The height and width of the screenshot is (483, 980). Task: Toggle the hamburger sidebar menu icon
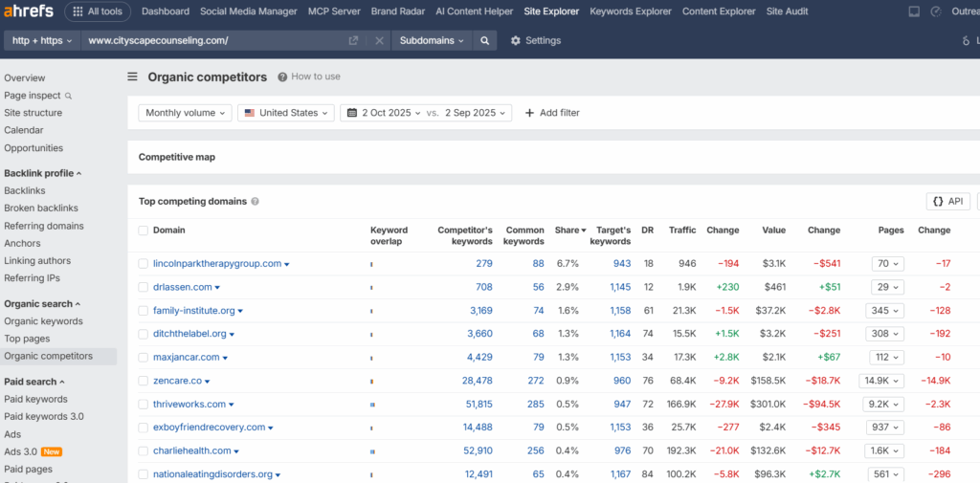(x=132, y=77)
